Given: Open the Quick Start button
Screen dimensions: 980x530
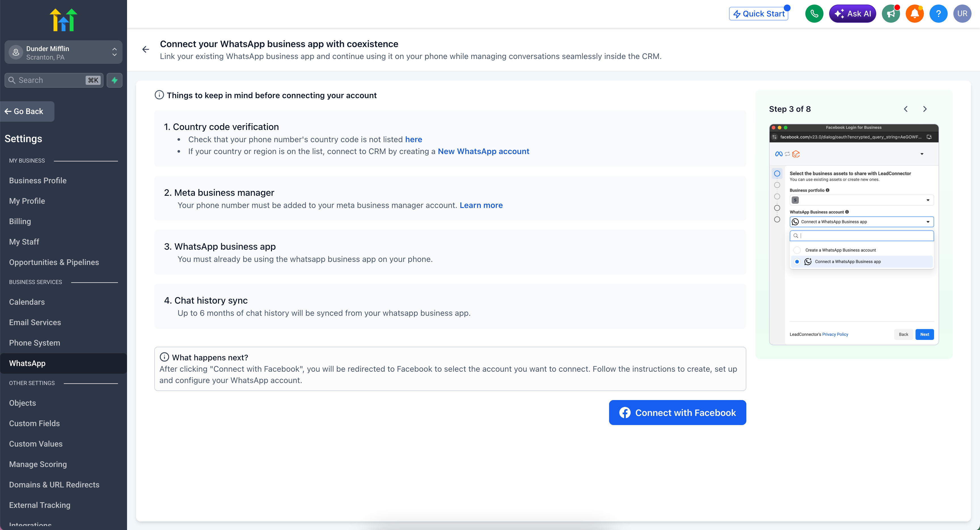Looking at the screenshot, I should pos(759,14).
